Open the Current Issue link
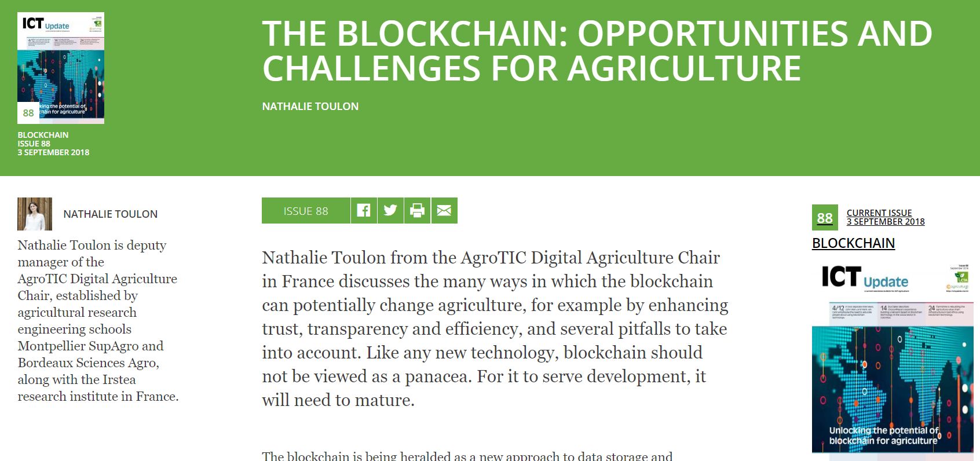 tap(879, 213)
